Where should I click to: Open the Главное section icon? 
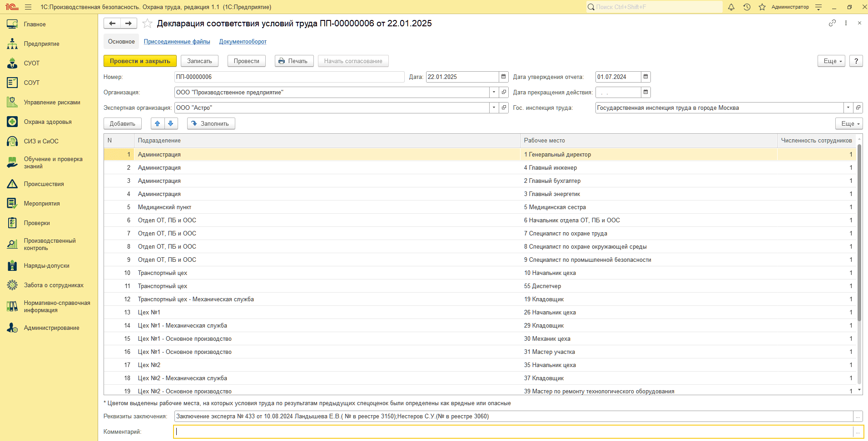12,24
